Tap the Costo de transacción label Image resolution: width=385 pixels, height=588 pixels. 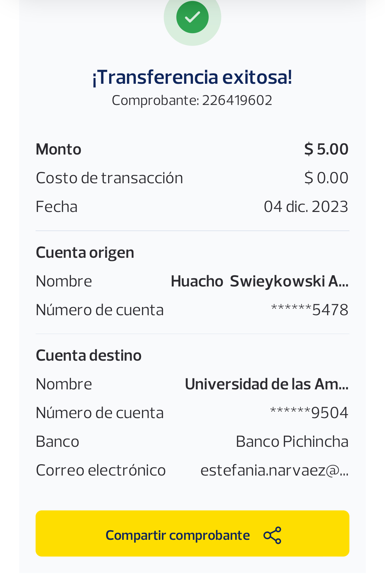[109, 178]
